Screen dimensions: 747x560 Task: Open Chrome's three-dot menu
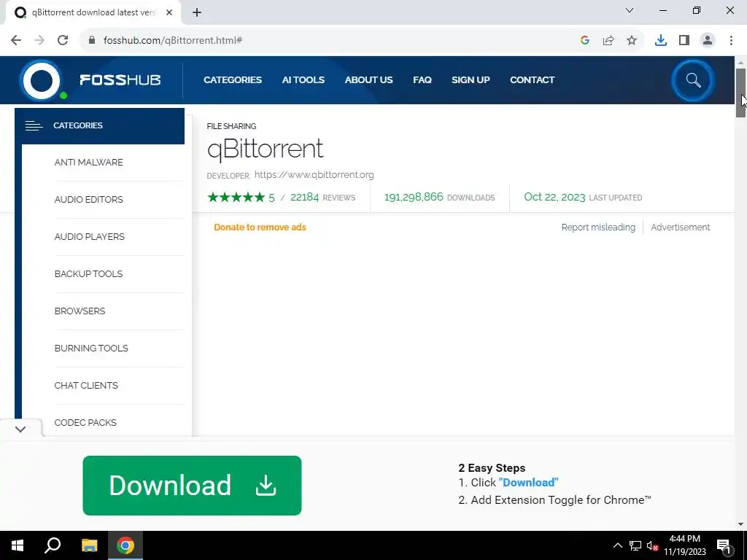click(x=731, y=41)
